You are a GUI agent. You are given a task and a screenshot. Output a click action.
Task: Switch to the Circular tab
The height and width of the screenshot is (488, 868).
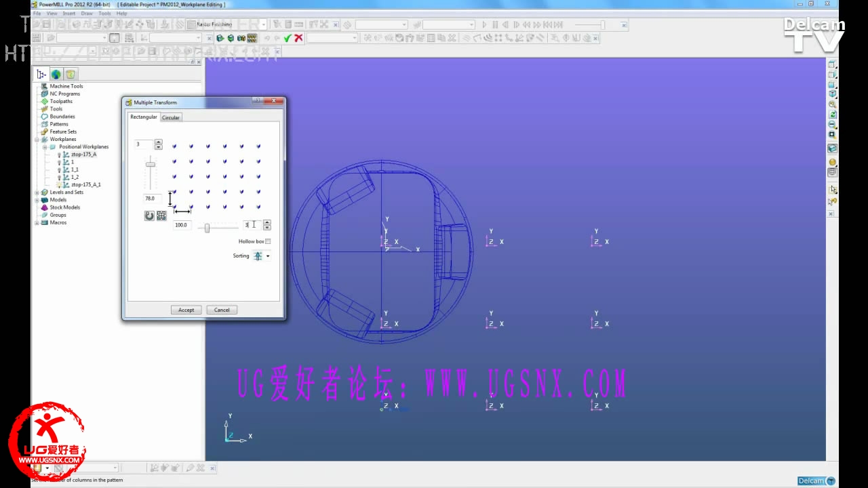[171, 117]
